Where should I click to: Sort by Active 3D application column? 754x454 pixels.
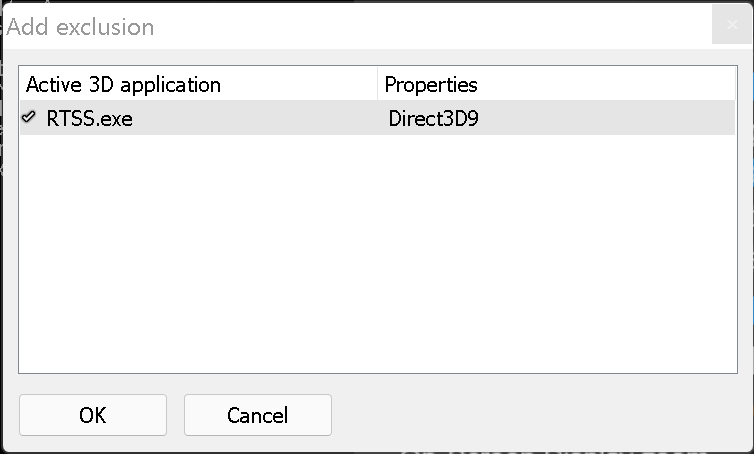click(123, 84)
